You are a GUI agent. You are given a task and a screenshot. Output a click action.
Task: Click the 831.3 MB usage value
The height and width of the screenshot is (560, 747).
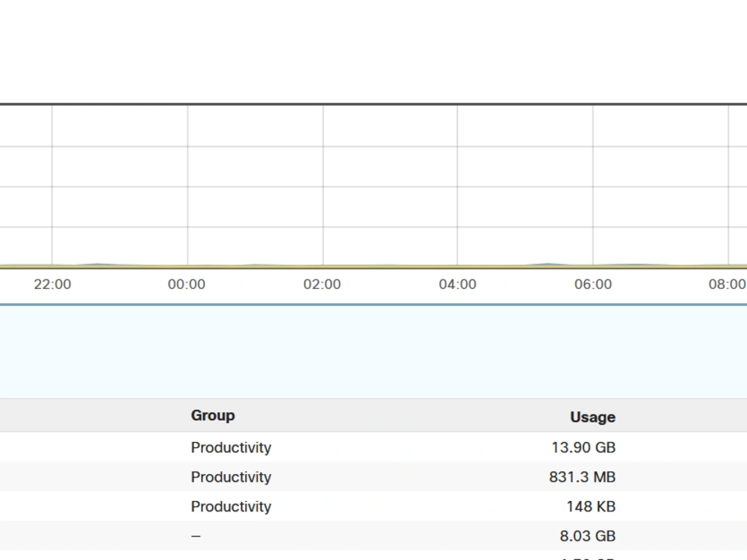[x=582, y=477]
